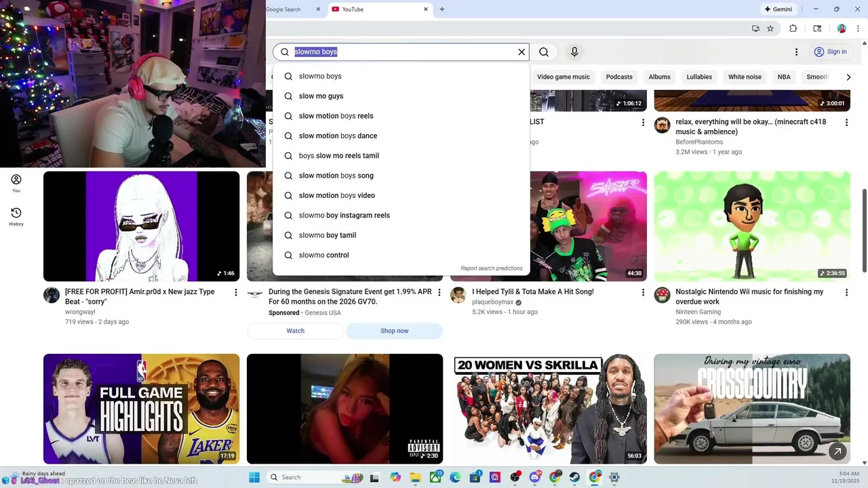Play the NBA Full Game Highlights thumbnail
This screenshot has width=868, height=488.
(141, 409)
